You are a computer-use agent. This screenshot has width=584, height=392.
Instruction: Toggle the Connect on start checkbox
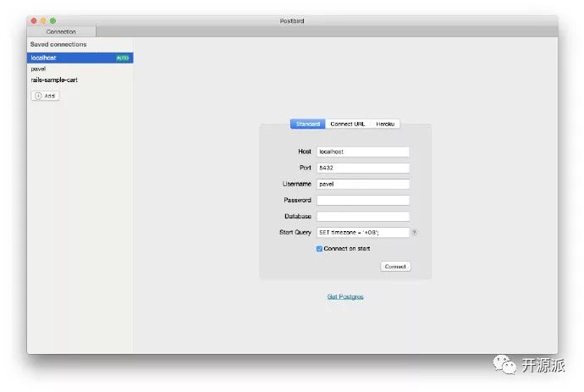click(x=319, y=249)
